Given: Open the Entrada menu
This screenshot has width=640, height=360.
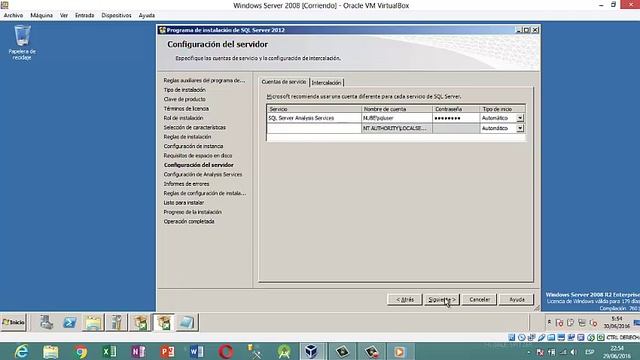Looking at the screenshot, I should click(84, 15).
